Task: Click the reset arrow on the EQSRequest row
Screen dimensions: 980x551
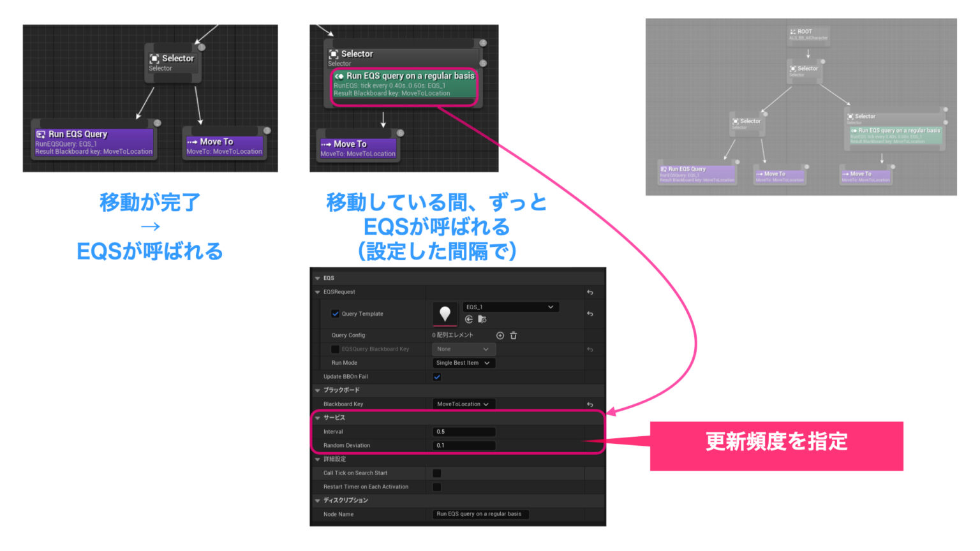Action: pyautogui.click(x=590, y=292)
